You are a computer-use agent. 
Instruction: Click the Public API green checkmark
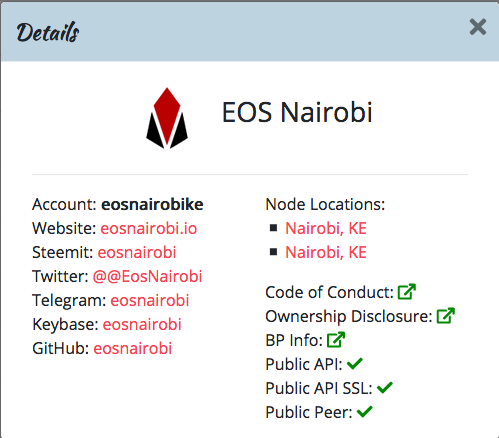pos(355,364)
